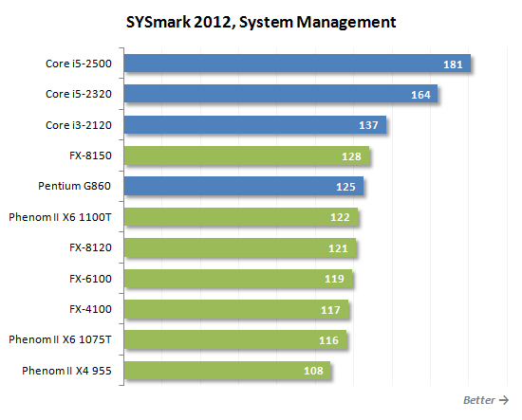Screen dimensions: 522x420
Task: Select the FX-8150 label
Action: coord(90,155)
